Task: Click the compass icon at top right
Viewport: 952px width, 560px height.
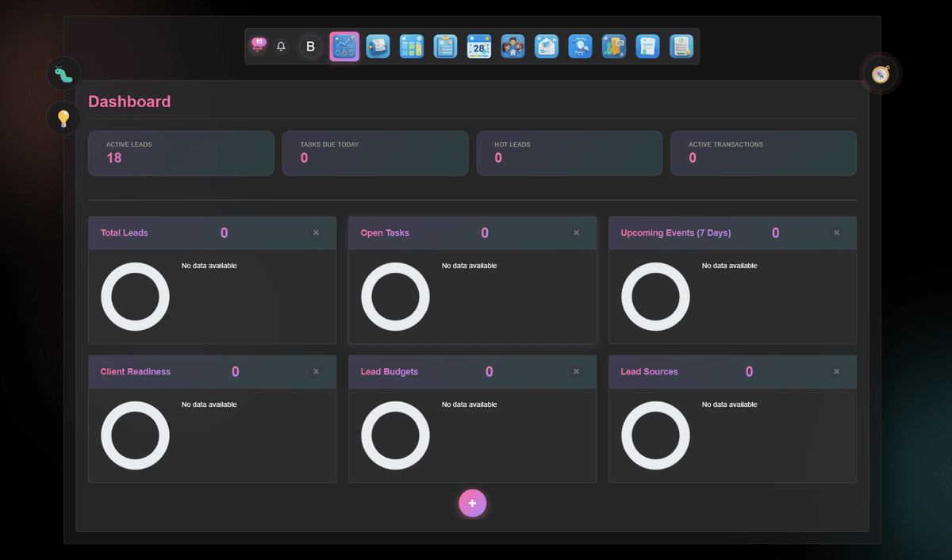Action: [881, 73]
